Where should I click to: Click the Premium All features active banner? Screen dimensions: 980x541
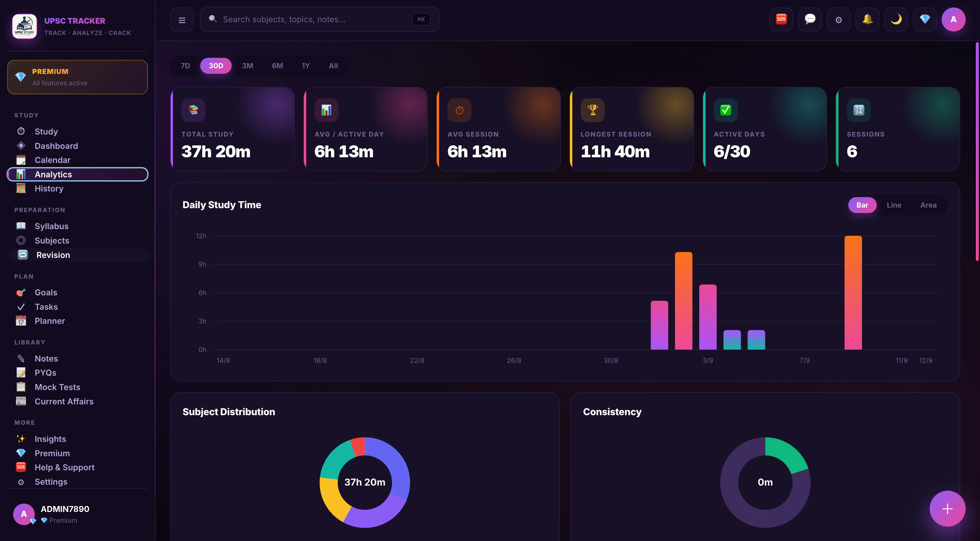78,77
